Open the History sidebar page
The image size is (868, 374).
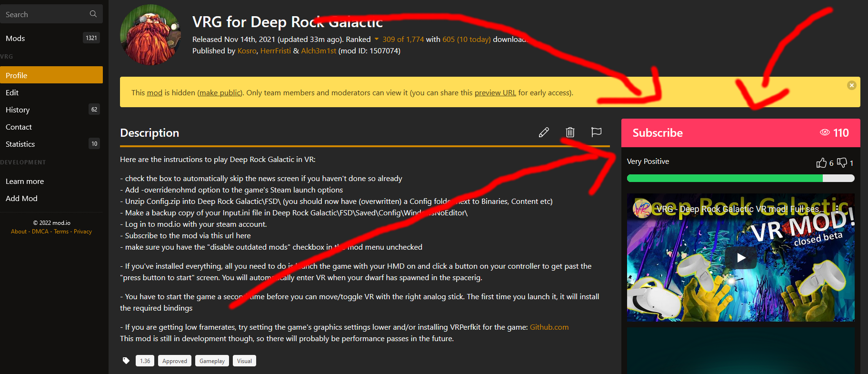(x=51, y=110)
